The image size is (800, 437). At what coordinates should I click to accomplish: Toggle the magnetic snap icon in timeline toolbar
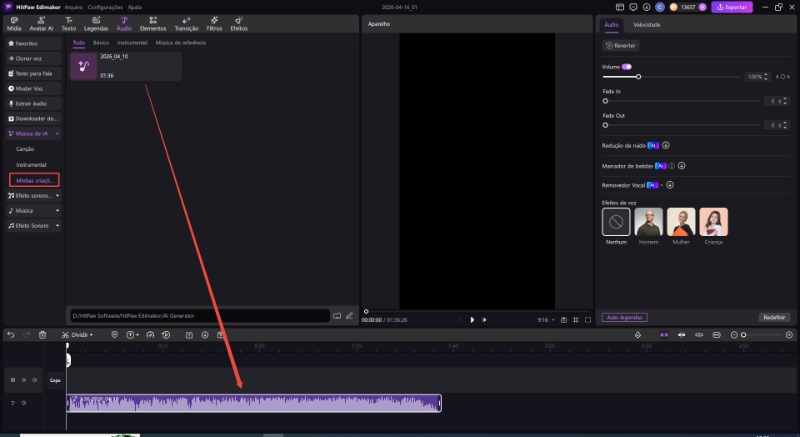coord(682,335)
